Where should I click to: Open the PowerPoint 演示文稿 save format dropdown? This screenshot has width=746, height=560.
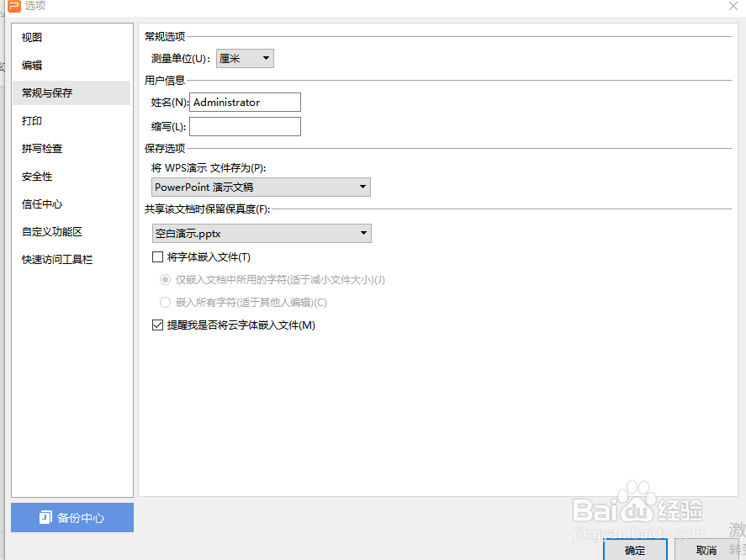(x=261, y=187)
